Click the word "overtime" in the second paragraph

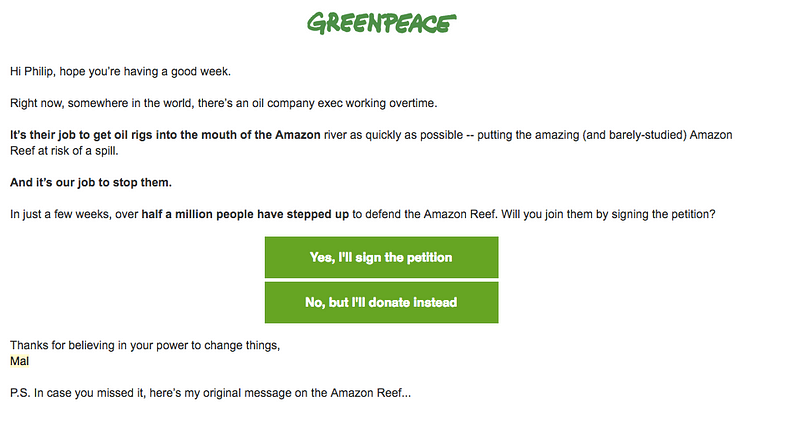tap(413, 103)
